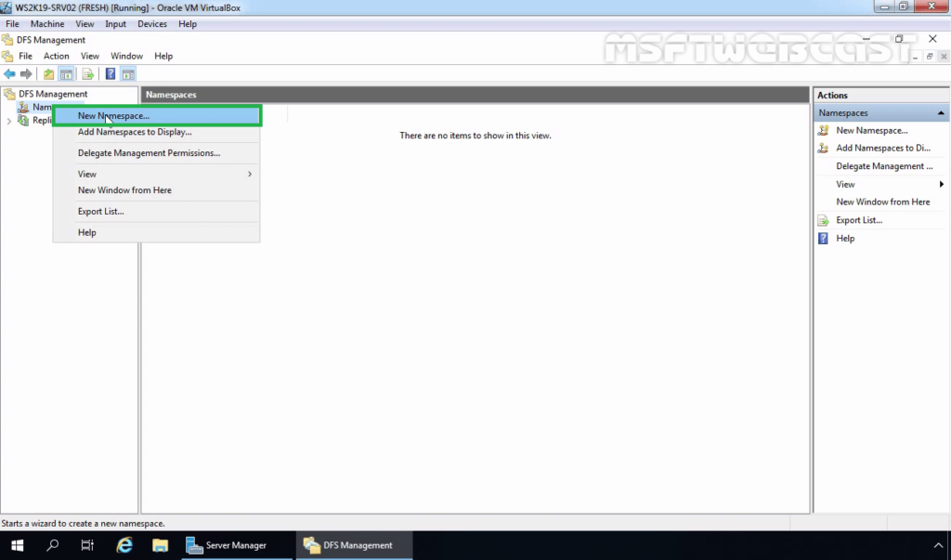The height and width of the screenshot is (560, 951).
Task: Open Task View from the taskbar
Action: click(x=87, y=545)
